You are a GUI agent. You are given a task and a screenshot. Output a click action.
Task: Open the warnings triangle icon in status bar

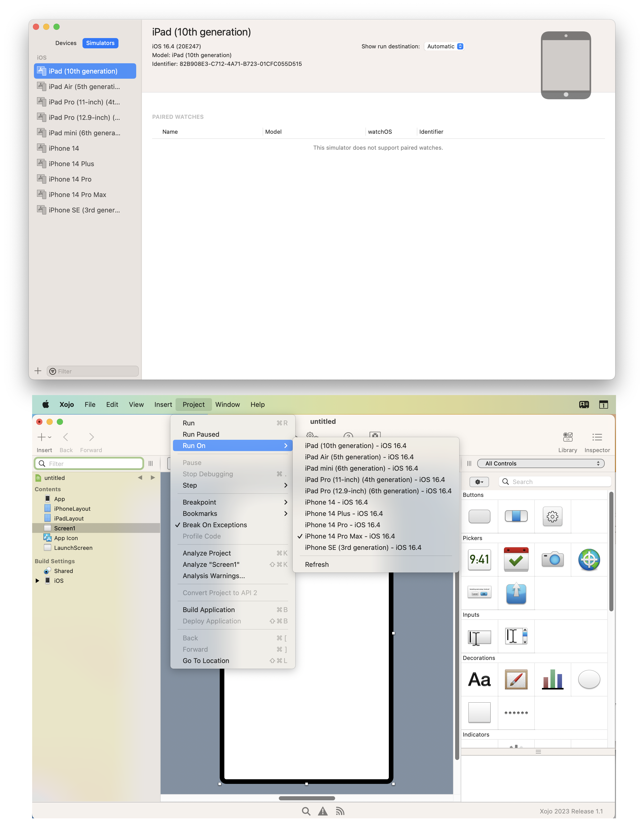coord(323,811)
